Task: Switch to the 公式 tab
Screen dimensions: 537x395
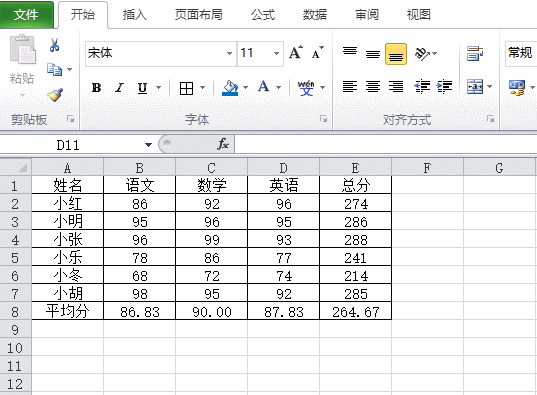Action: (263, 15)
